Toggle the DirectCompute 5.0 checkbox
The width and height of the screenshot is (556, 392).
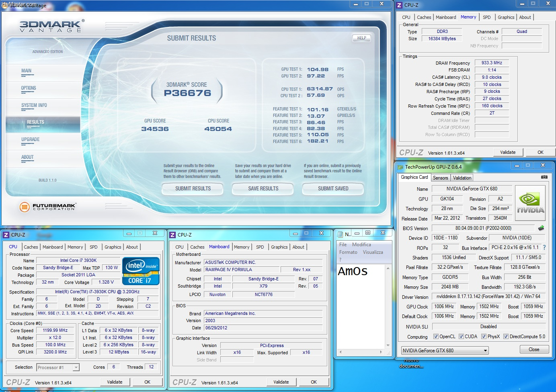click(506, 337)
